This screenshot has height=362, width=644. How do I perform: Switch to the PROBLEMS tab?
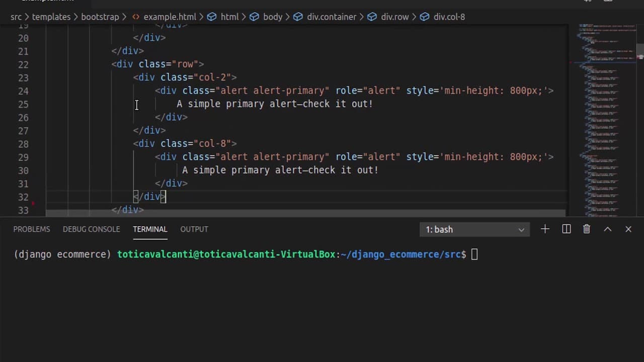coord(32,229)
